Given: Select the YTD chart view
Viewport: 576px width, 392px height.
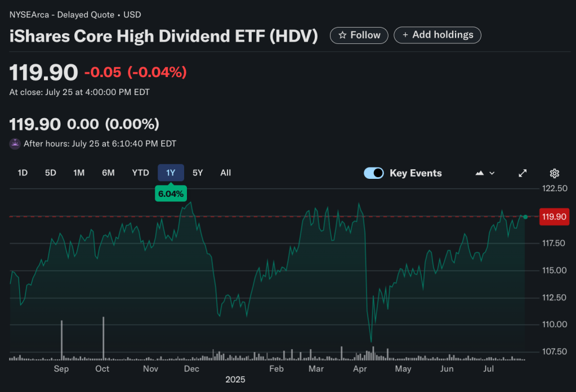Looking at the screenshot, I should point(140,173).
